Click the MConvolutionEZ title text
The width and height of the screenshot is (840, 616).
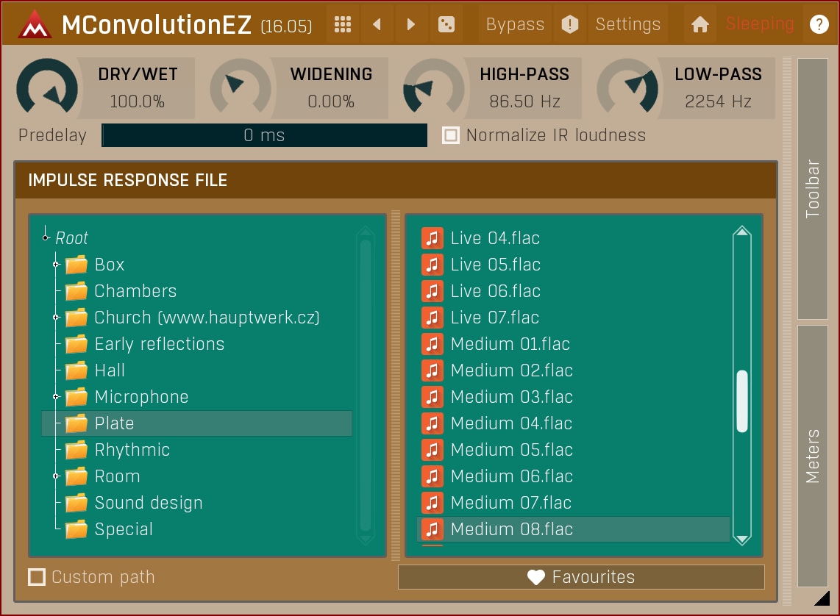coord(157,24)
